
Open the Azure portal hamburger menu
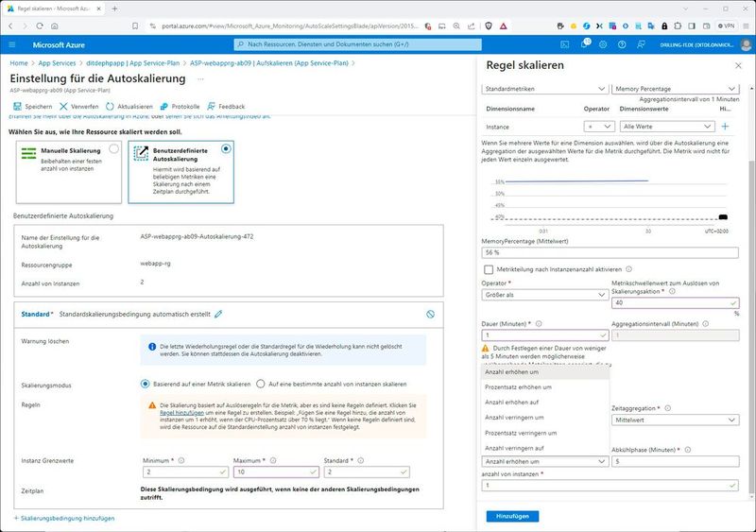(12, 44)
